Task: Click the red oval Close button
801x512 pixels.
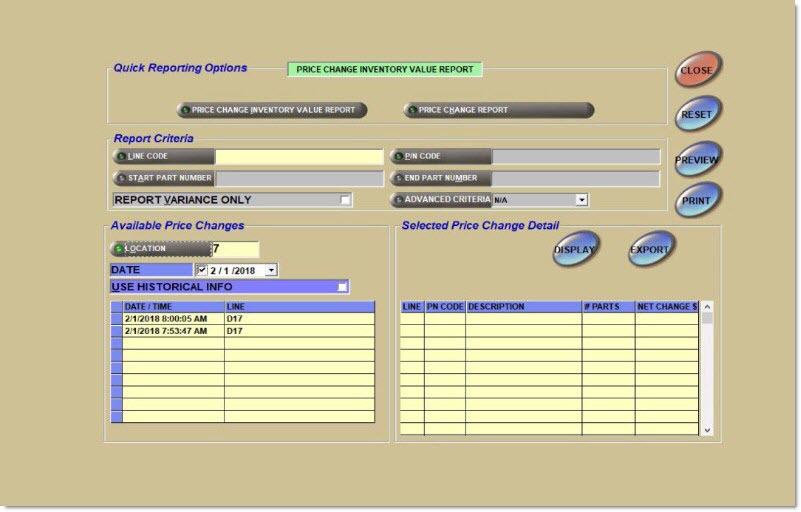Action: (696, 71)
